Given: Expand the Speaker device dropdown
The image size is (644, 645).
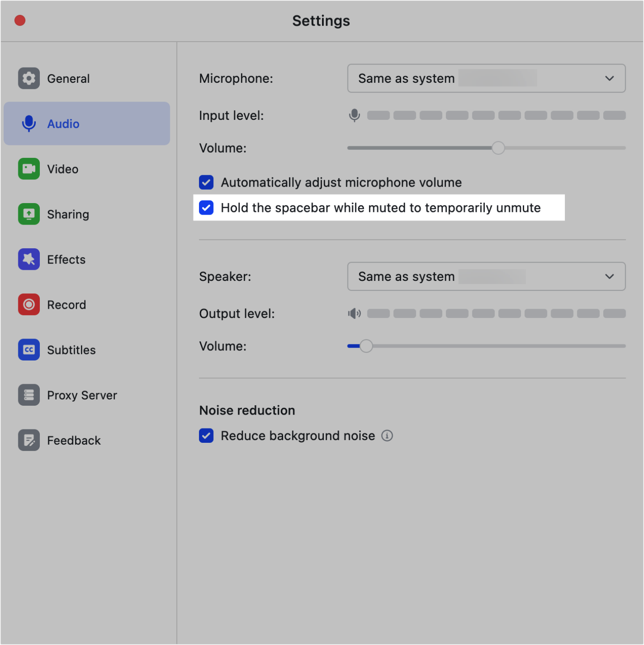Looking at the screenshot, I should [x=486, y=276].
